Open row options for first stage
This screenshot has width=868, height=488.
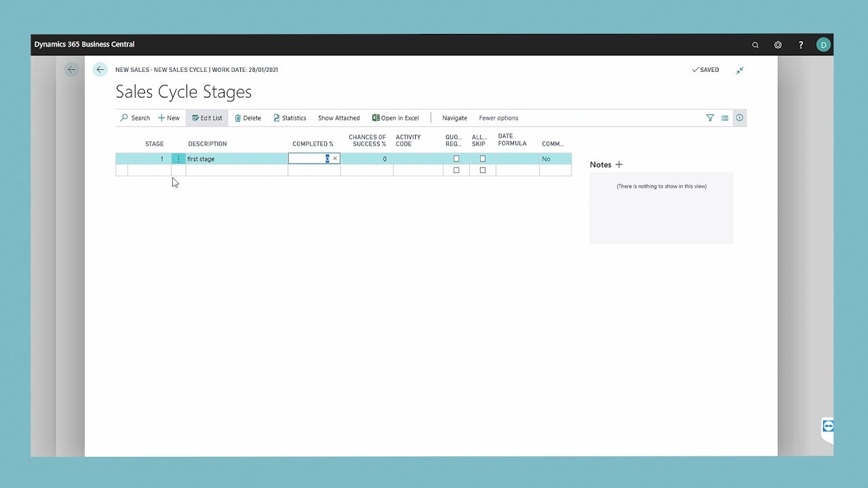point(178,159)
